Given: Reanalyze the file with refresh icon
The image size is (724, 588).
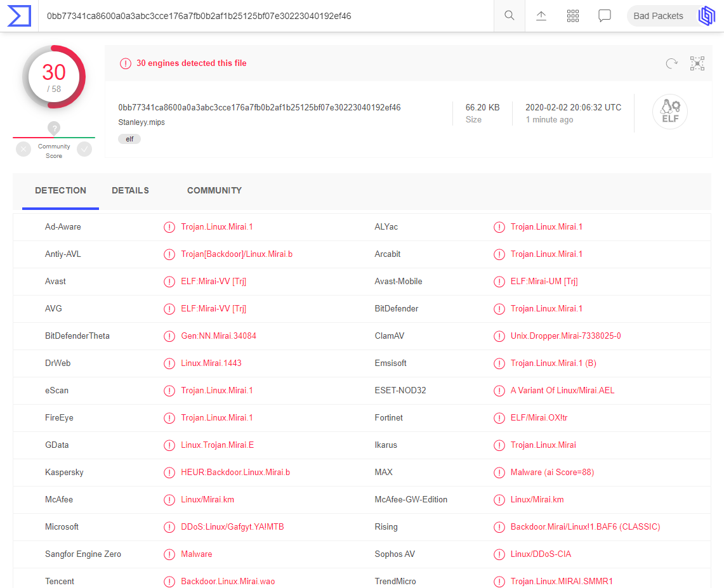Looking at the screenshot, I should point(672,63).
